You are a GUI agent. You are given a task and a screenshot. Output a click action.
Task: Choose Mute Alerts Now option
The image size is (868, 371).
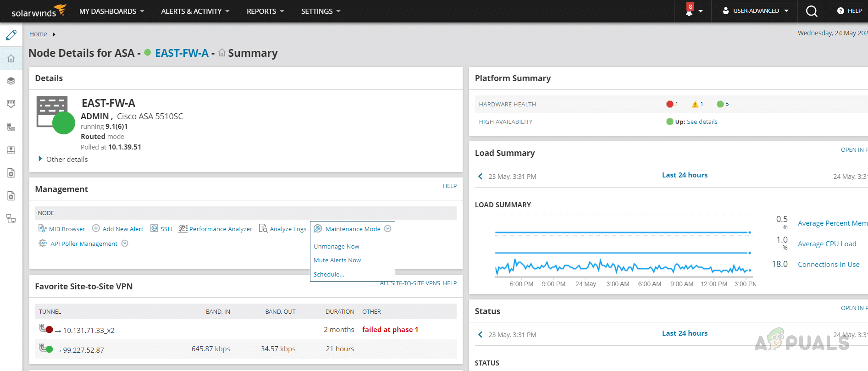(337, 260)
